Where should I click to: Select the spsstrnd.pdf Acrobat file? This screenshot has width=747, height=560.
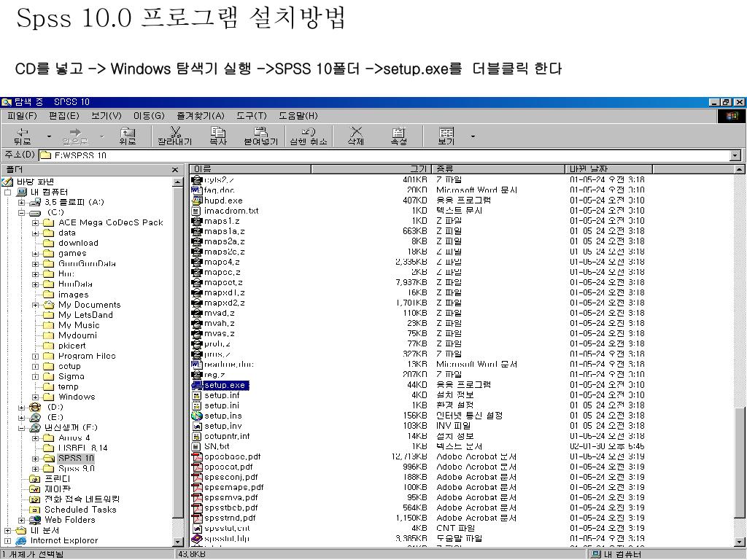(x=230, y=518)
